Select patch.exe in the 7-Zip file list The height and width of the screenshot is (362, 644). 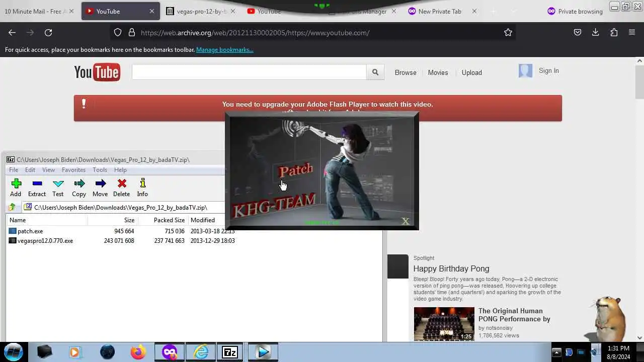click(x=30, y=231)
